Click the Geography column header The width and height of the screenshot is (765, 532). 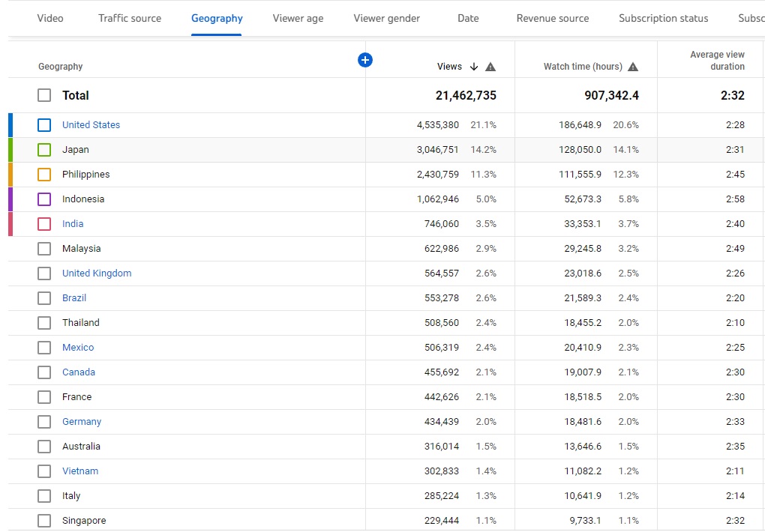click(x=61, y=67)
